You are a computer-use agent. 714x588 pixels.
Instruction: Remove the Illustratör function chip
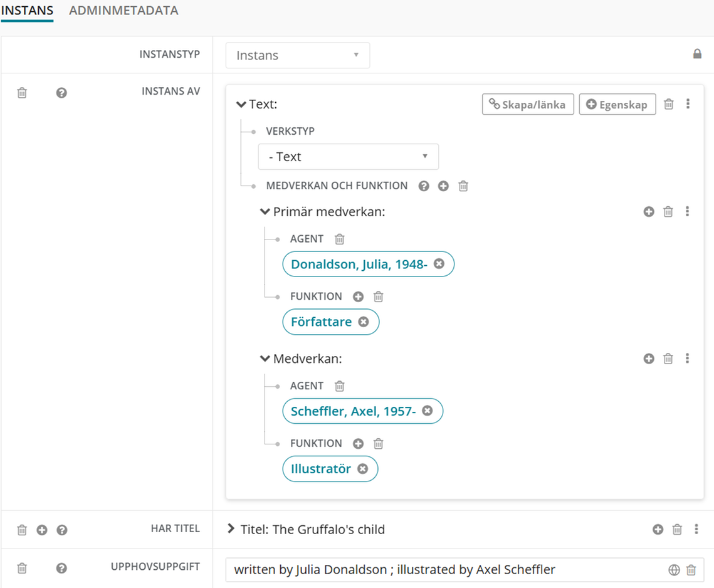pyautogui.click(x=362, y=469)
